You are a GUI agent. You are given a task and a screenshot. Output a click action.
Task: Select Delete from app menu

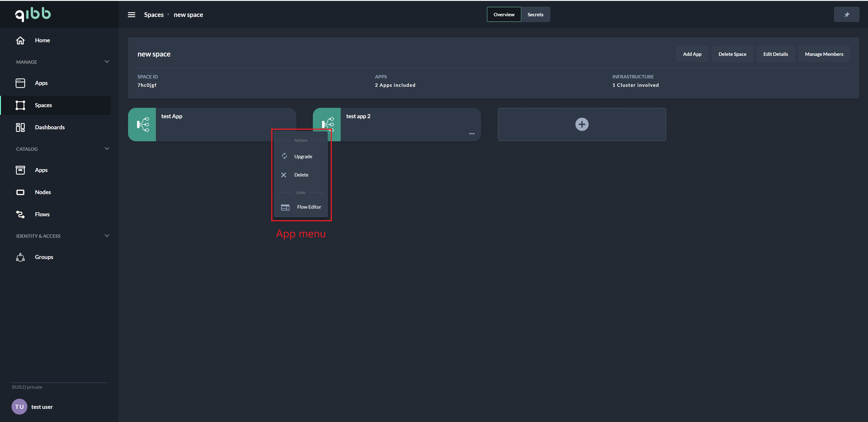coord(301,174)
